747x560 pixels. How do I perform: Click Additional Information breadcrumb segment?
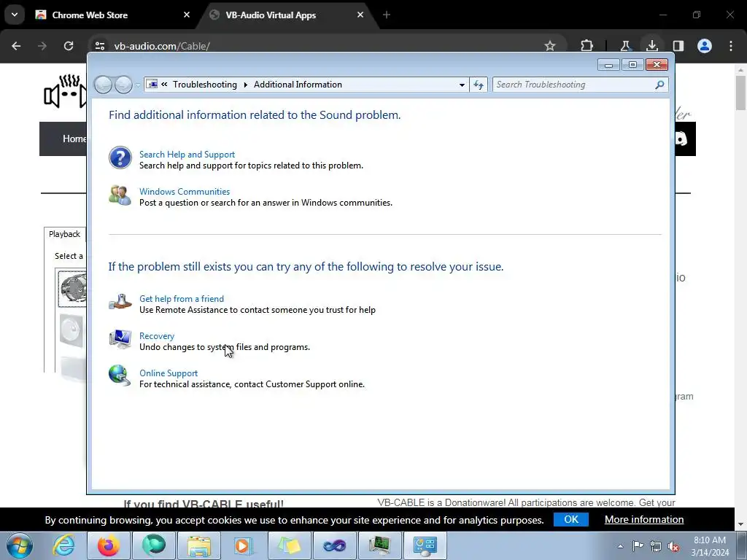tap(298, 85)
